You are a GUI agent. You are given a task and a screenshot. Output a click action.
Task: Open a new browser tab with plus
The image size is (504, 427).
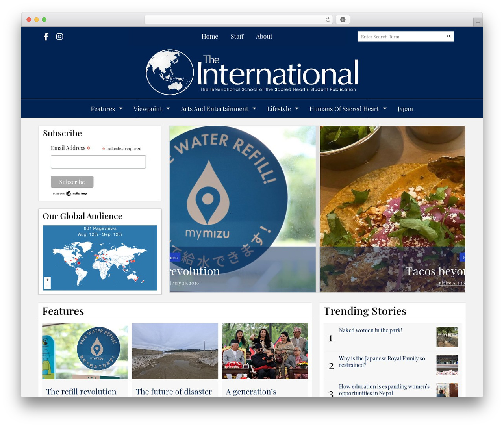(478, 22)
